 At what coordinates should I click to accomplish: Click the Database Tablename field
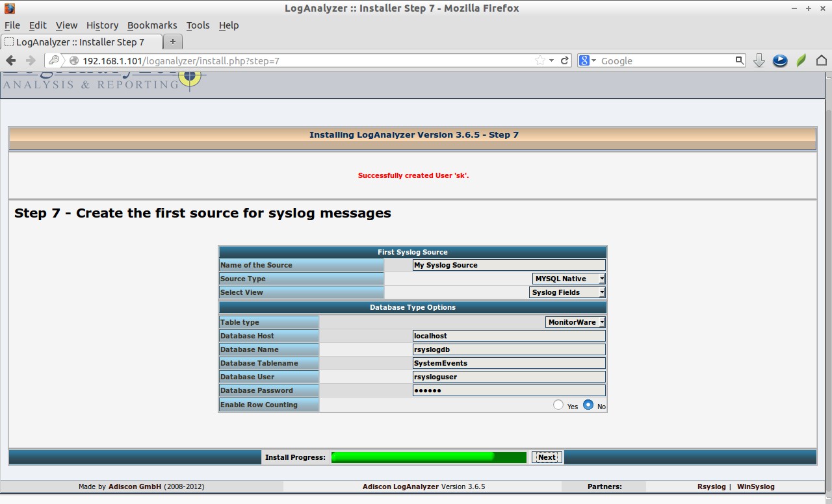509,363
